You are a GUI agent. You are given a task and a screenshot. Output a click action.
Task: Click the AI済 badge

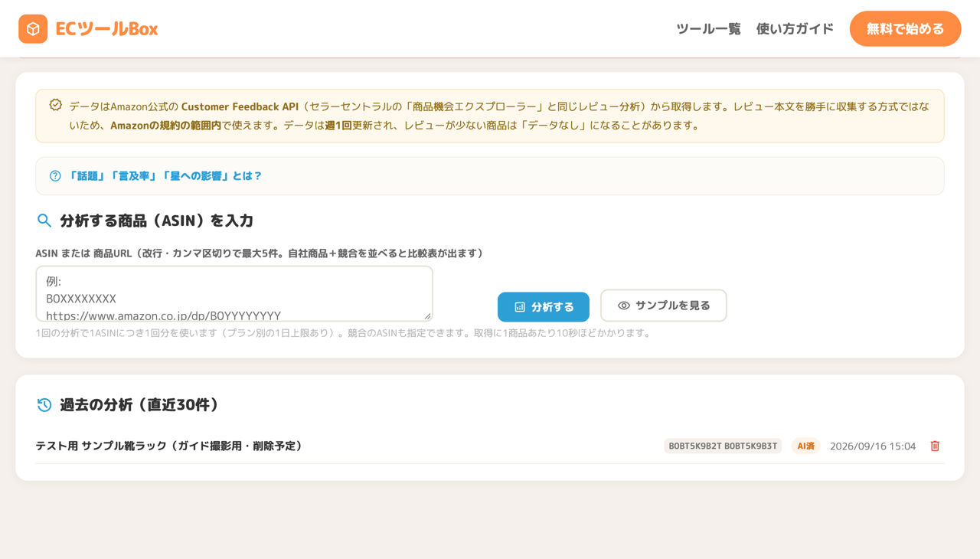(x=805, y=446)
